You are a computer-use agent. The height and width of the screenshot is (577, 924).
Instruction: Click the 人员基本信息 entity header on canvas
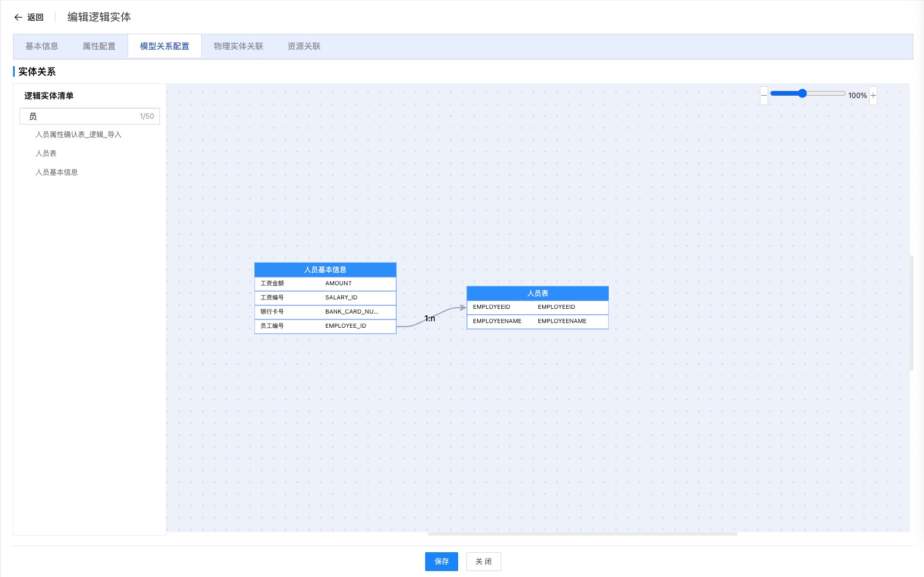pos(325,270)
